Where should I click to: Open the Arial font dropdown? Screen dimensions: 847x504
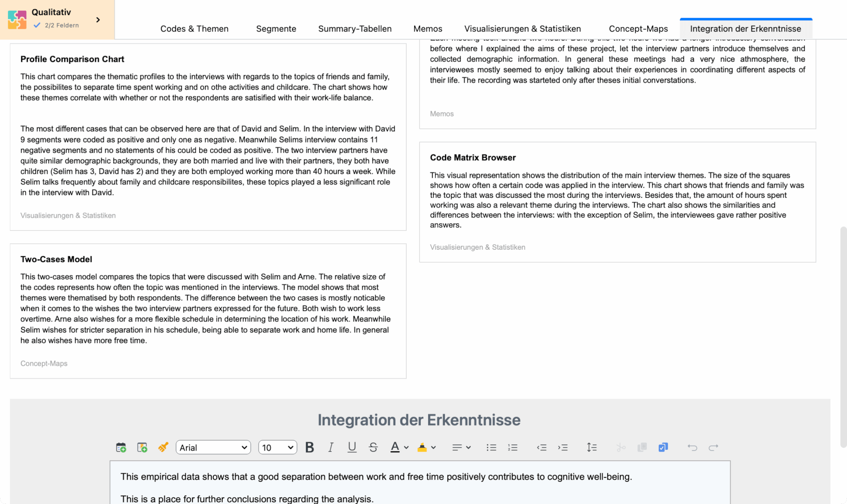213,447
